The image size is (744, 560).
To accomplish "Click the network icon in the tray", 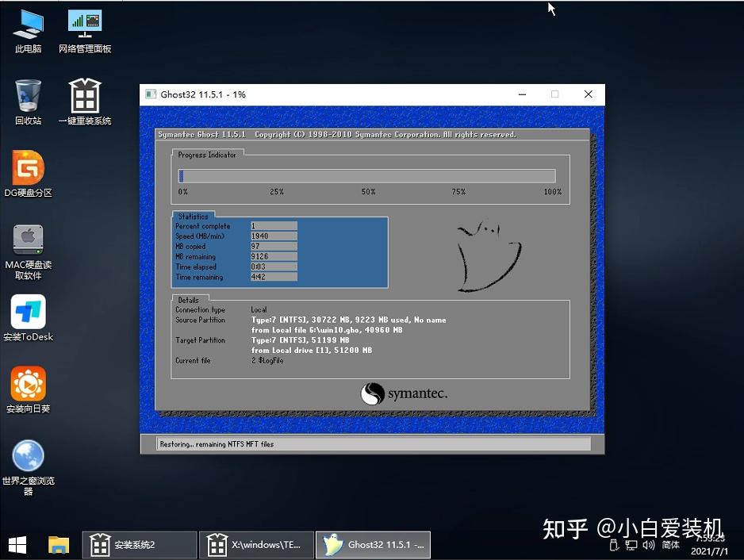I will coord(631,547).
